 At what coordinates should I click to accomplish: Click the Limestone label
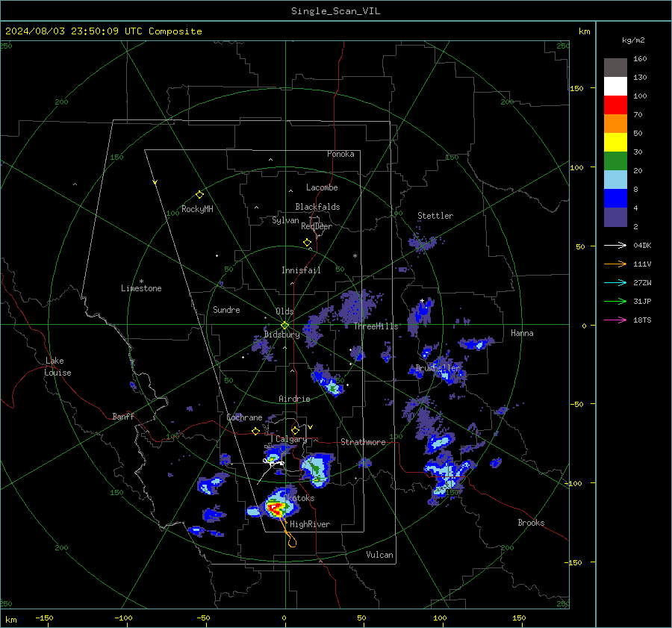[x=141, y=288]
